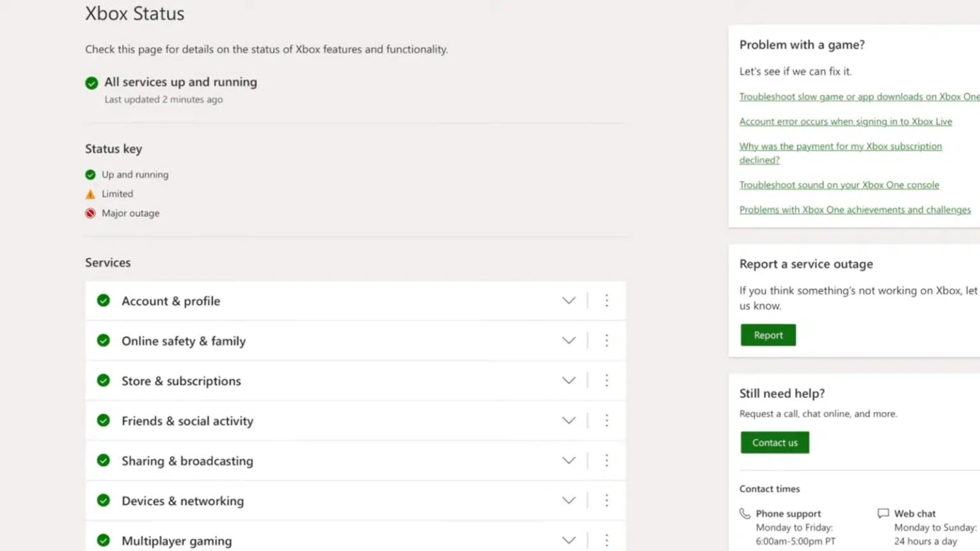This screenshot has height=551, width=980.
Task: Expand the Account & profile service row
Action: (x=568, y=300)
